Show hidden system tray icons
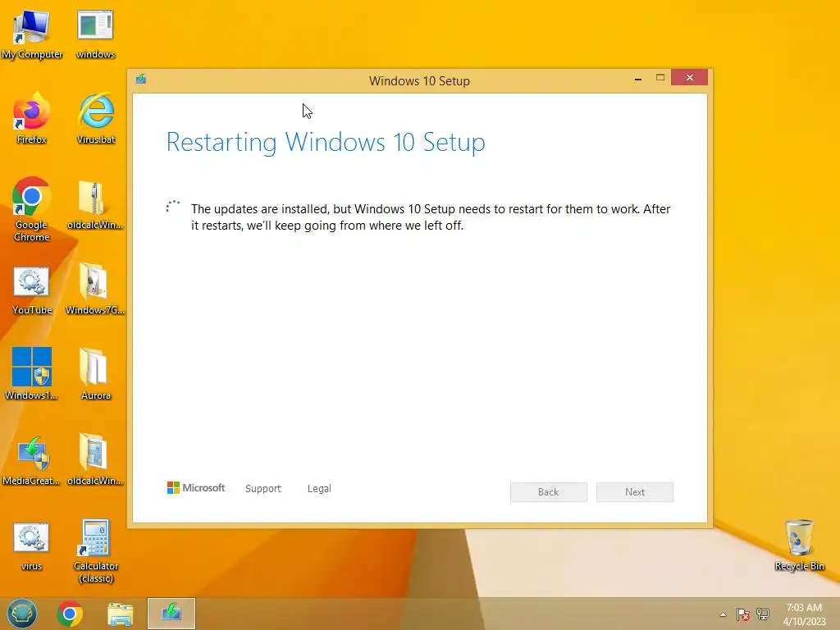 click(723, 614)
